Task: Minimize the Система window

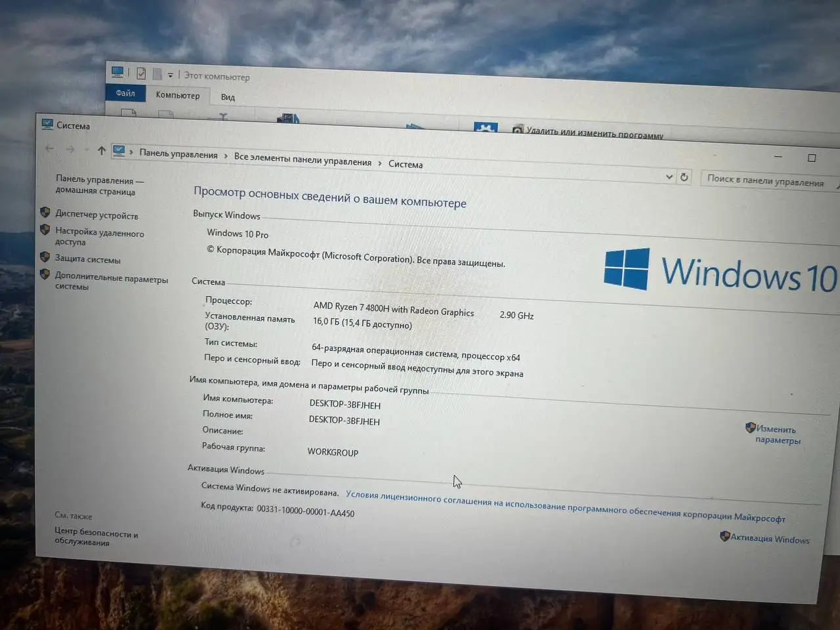Action: (x=778, y=156)
